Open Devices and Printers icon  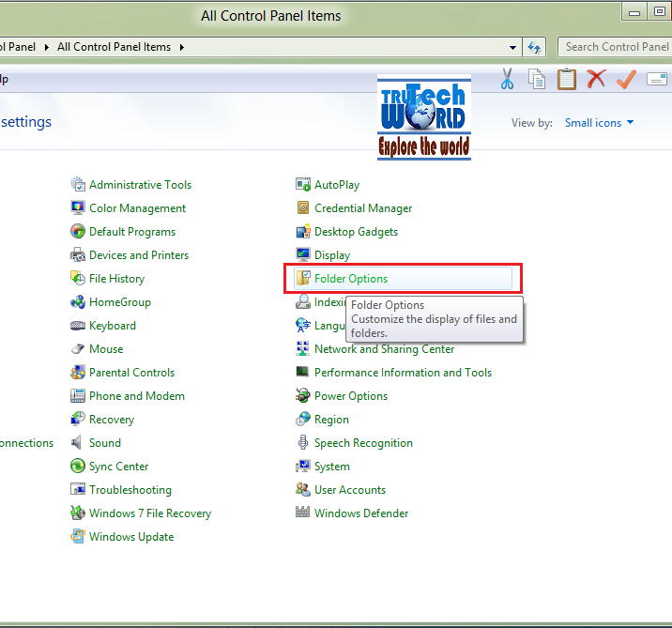78,255
